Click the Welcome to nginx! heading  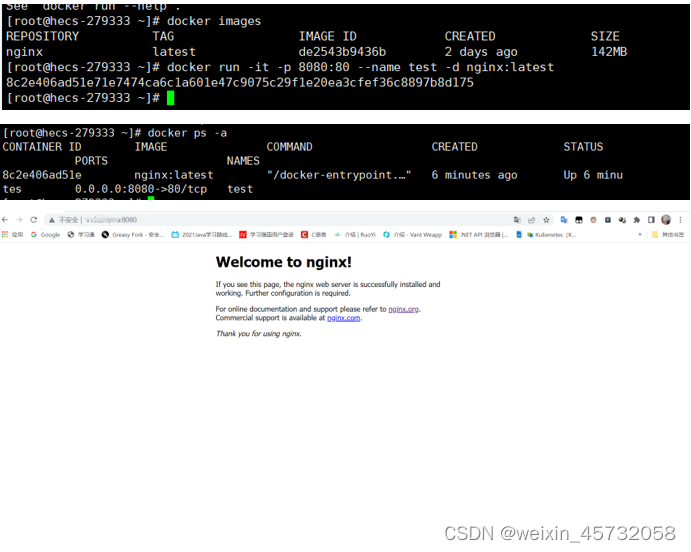pos(284,262)
